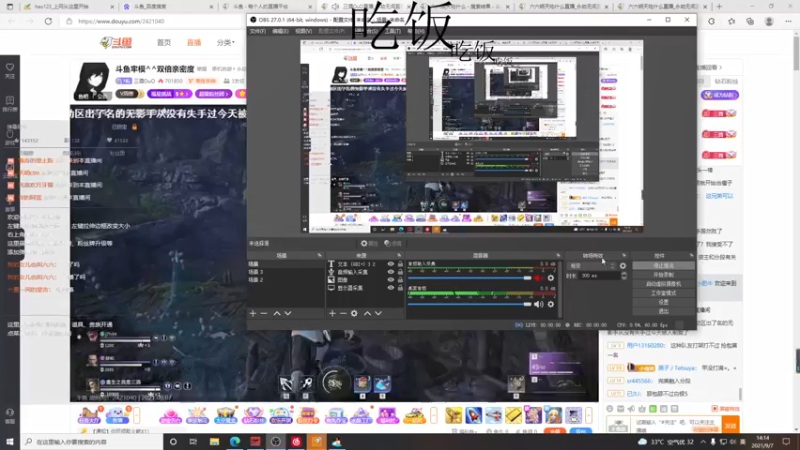Pop out the scenes dock panel

click(x=319, y=255)
